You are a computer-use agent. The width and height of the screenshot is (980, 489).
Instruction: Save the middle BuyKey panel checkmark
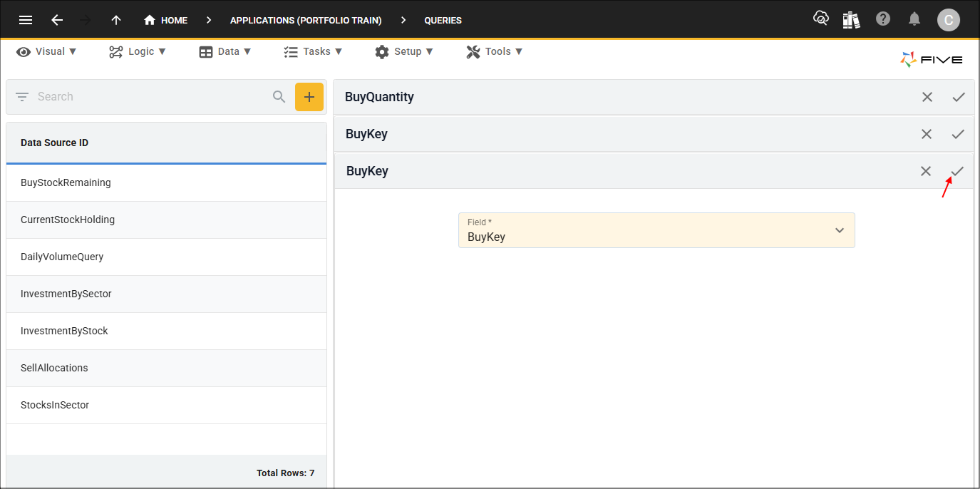958,134
